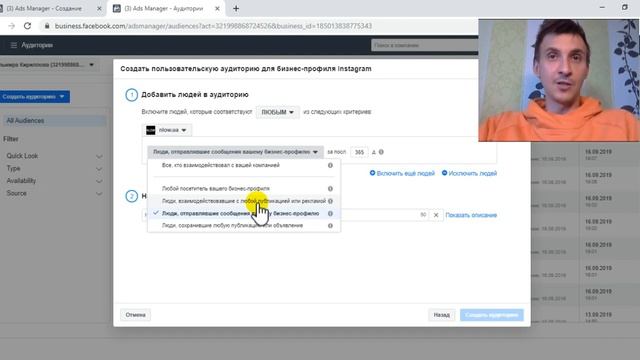Close the 'Ads Manager - Создание' tab
The image size is (640, 360).
99,8
